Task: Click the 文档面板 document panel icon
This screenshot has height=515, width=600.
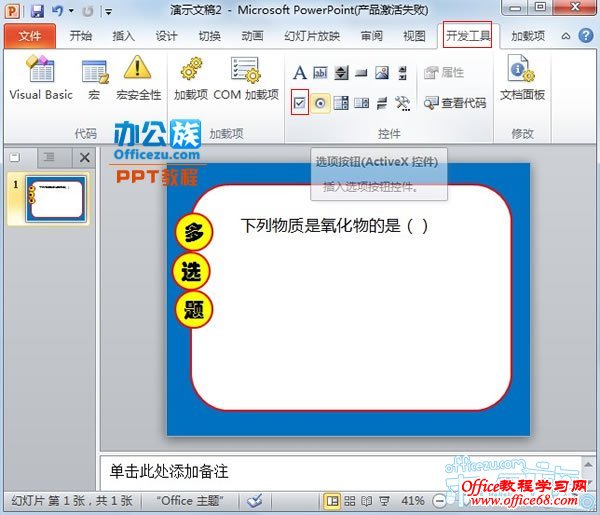Action: (522, 78)
